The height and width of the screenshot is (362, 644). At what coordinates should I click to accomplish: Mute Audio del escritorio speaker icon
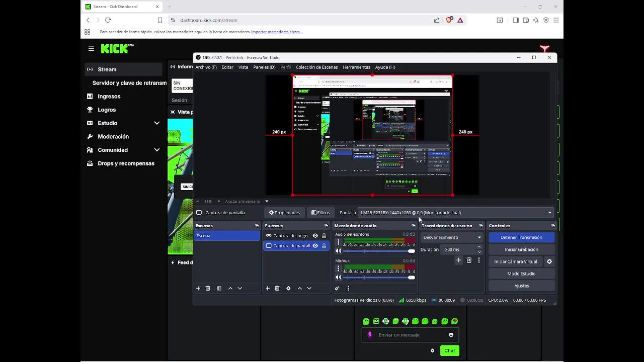338,251
